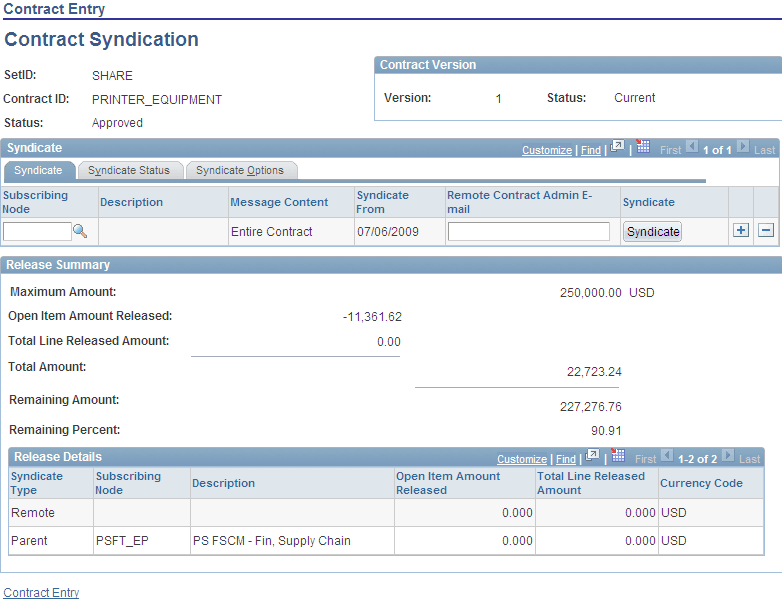This screenshot has height=604, width=782.
Task: Switch to the Syndicate Status tab
Action: pos(129,170)
